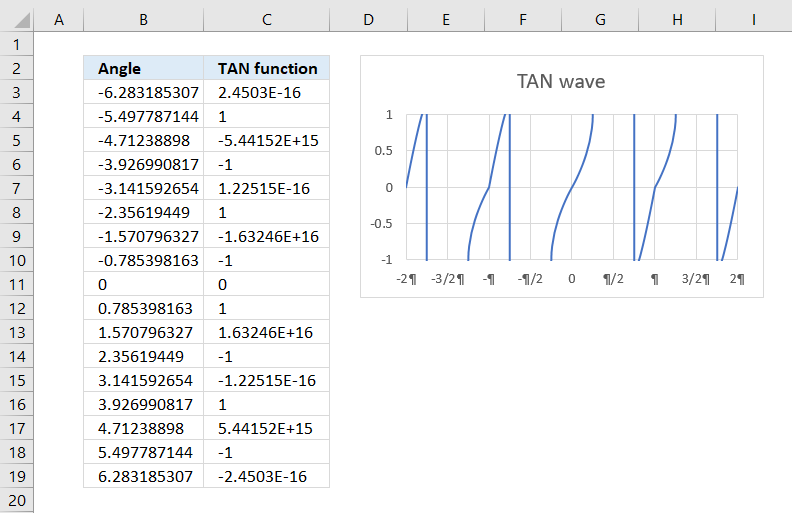This screenshot has height=513, width=792.
Task: Click horizontal axis label -¶/2
Action: pos(530,279)
